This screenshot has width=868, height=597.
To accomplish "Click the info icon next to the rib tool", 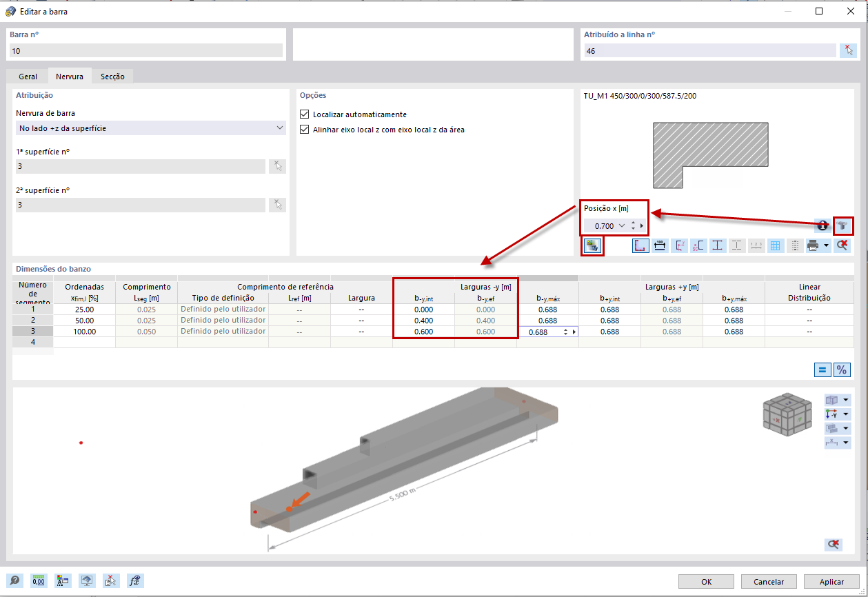I will click(x=822, y=225).
